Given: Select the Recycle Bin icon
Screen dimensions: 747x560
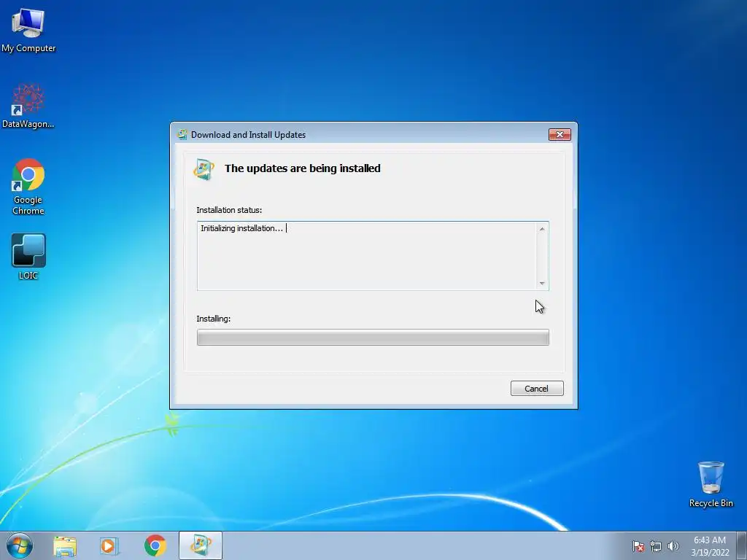Looking at the screenshot, I should [x=711, y=484].
